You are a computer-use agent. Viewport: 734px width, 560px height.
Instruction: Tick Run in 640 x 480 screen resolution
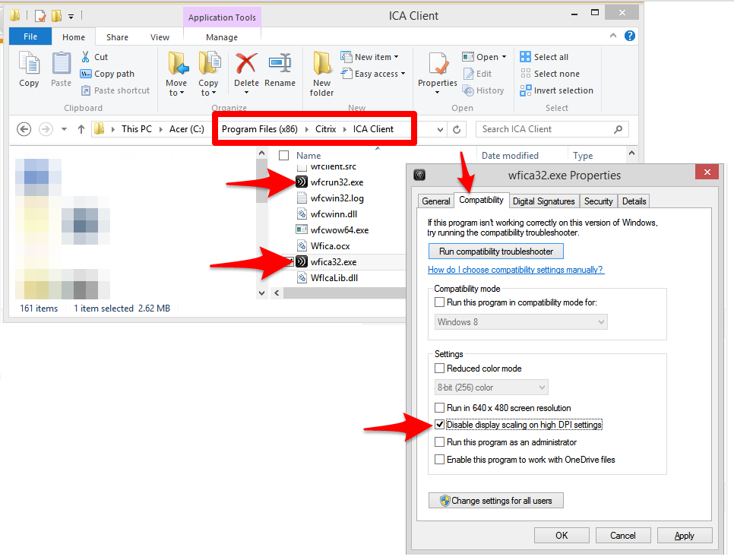click(440, 408)
